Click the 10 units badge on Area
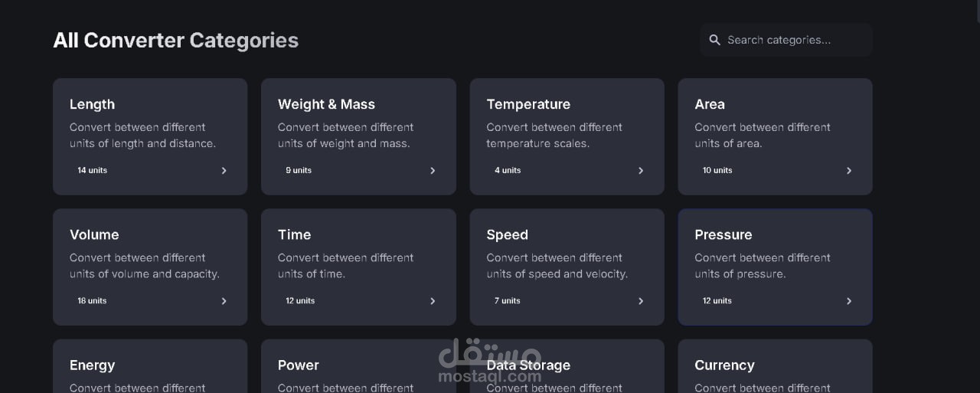This screenshot has width=980, height=393. click(717, 170)
